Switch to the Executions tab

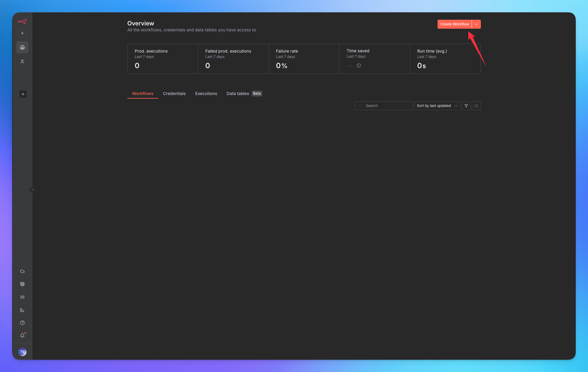[x=206, y=94]
